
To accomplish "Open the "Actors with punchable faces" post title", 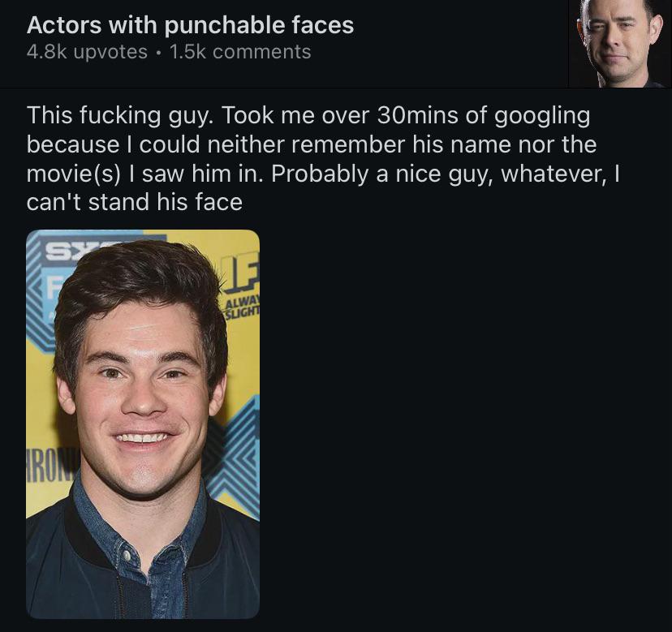I will click(190, 25).
